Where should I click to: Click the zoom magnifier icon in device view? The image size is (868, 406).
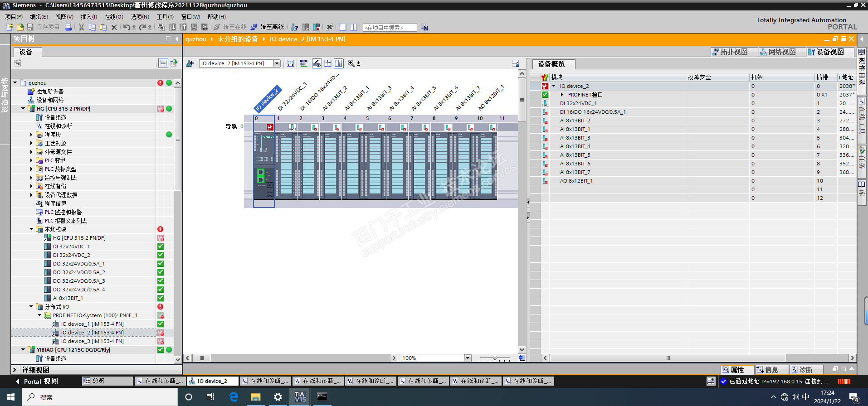(351, 63)
